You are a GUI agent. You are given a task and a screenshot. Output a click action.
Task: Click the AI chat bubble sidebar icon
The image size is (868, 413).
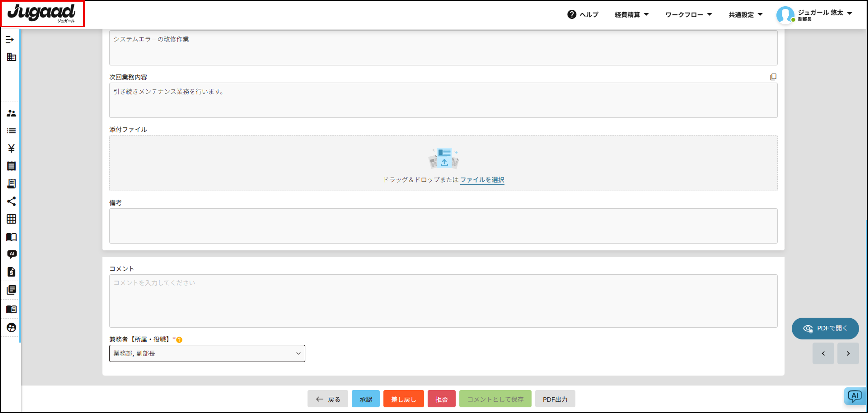tap(11, 254)
